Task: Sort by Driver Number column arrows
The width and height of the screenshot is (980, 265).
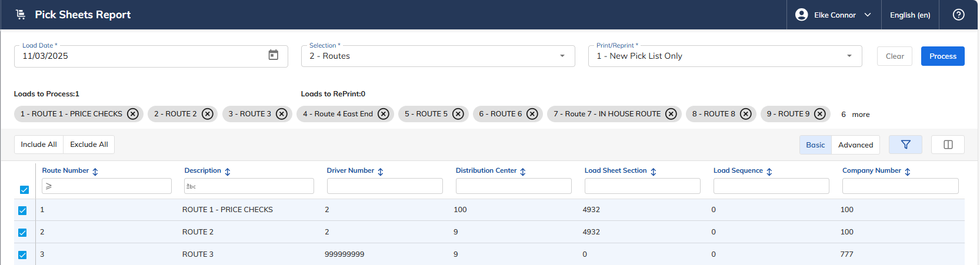Action: tap(381, 172)
